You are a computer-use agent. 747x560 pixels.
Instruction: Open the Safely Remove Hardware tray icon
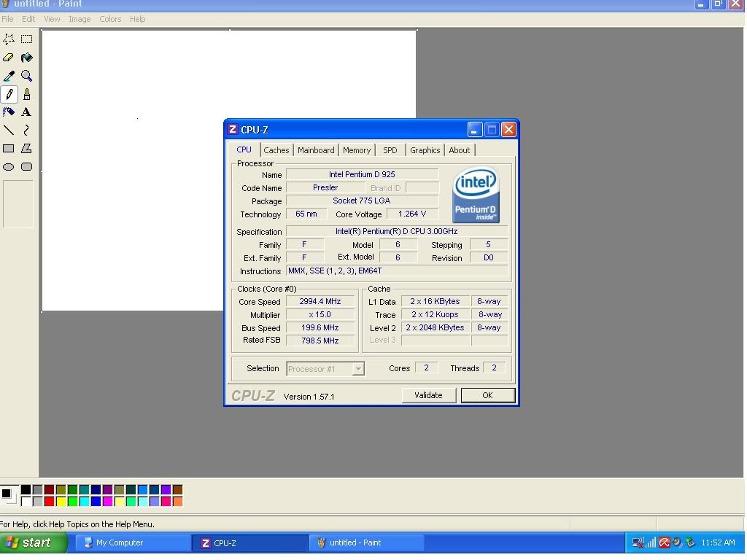coord(690,542)
